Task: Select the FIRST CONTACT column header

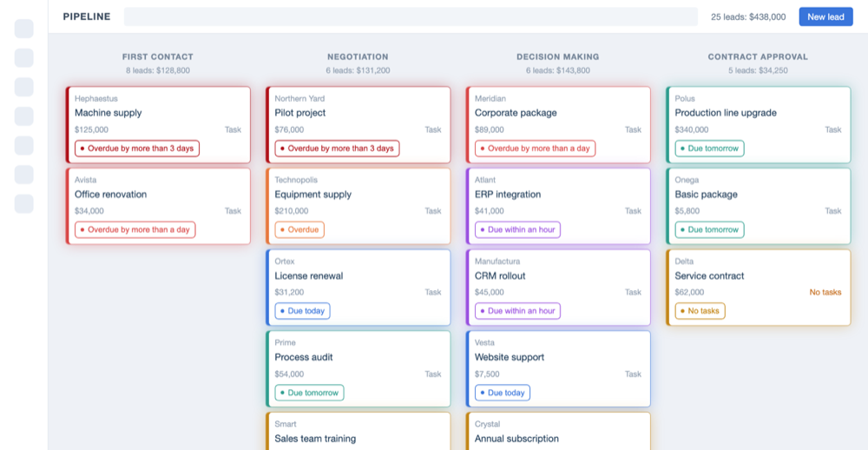Action: tap(158, 56)
